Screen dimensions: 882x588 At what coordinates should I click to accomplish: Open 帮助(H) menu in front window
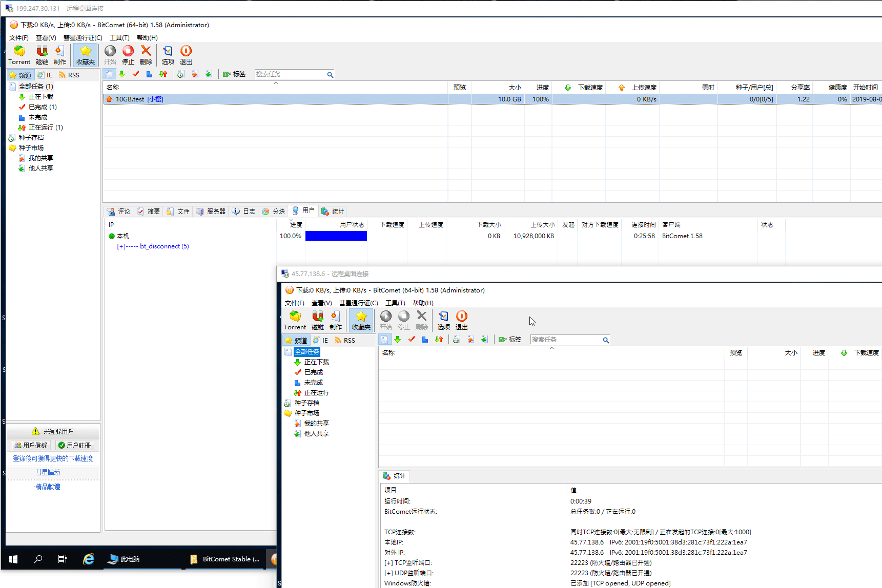[423, 303]
